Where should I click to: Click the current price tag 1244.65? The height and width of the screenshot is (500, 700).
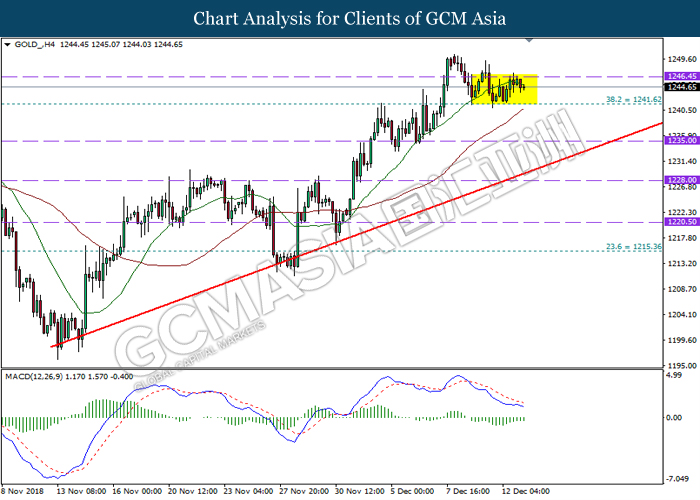coord(682,87)
